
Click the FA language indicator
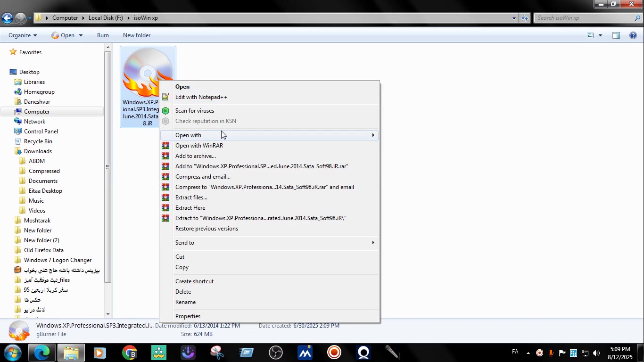515,352
